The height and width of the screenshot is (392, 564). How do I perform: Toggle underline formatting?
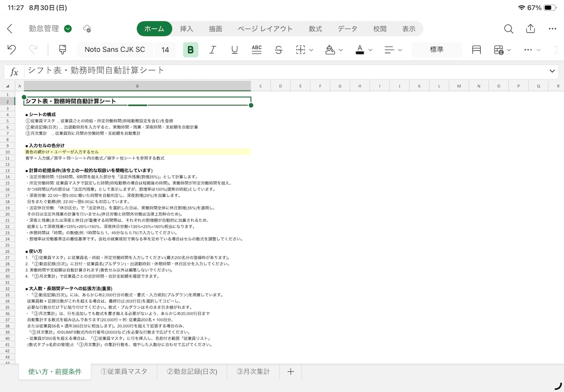pos(234,49)
